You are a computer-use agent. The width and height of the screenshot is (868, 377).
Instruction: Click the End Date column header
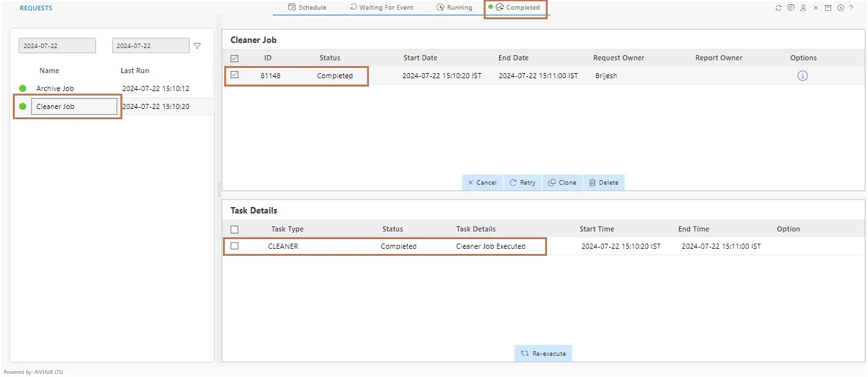(x=514, y=58)
